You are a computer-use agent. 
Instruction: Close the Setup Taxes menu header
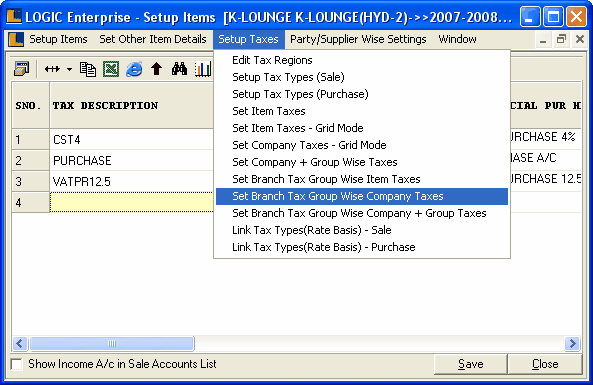click(248, 39)
